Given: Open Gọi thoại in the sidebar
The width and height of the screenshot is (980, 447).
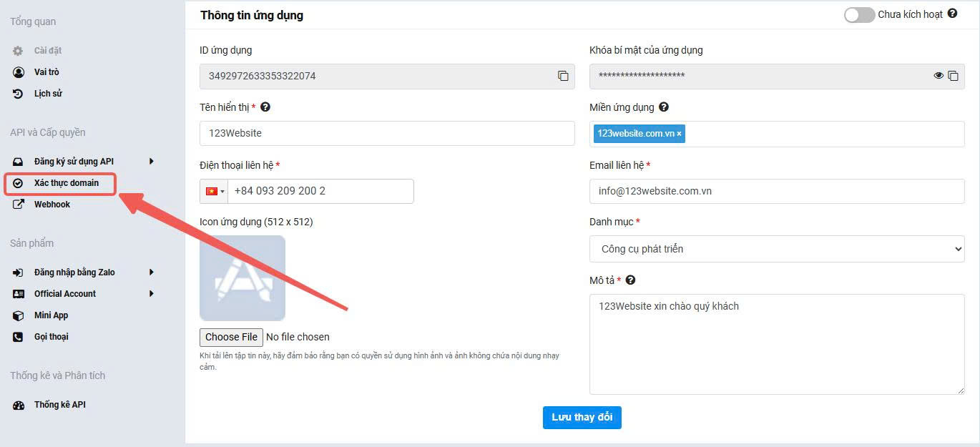Looking at the screenshot, I should pos(52,337).
